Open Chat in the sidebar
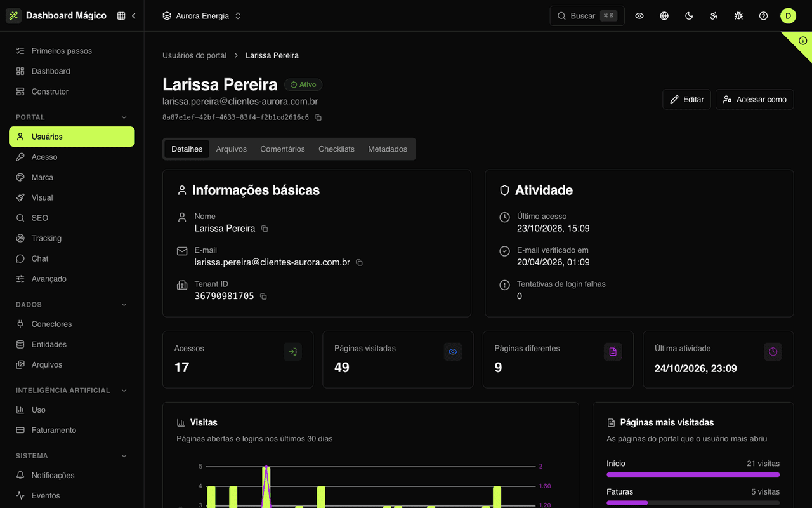 click(72, 258)
